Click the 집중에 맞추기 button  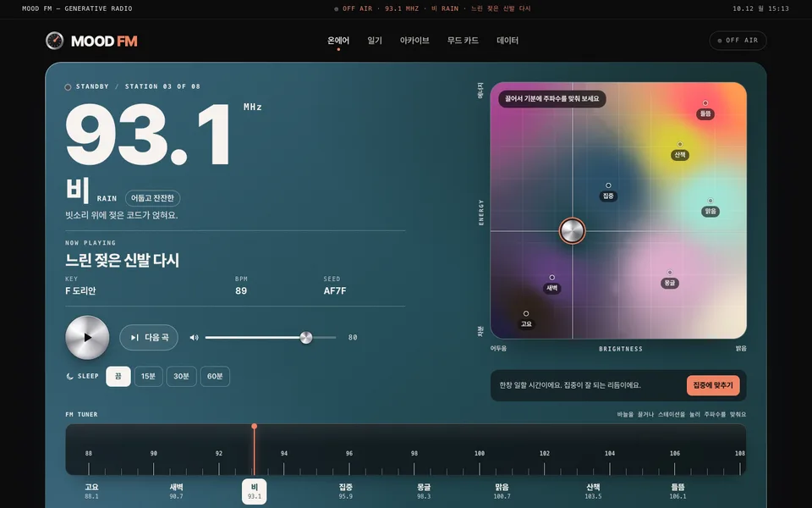click(713, 385)
